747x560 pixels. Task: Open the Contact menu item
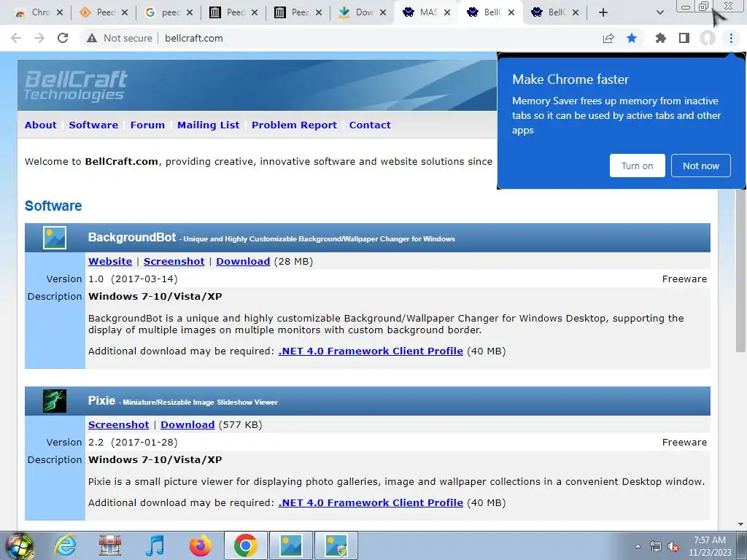[370, 125]
